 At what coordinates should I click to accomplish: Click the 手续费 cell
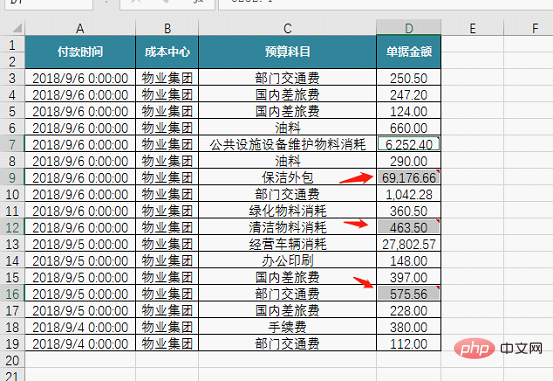[287, 327]
